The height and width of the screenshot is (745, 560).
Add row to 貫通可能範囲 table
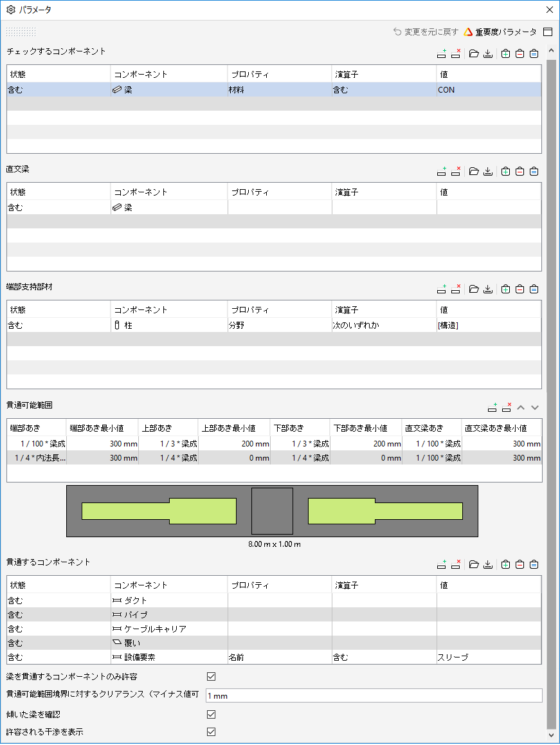(x=492, y=408)
